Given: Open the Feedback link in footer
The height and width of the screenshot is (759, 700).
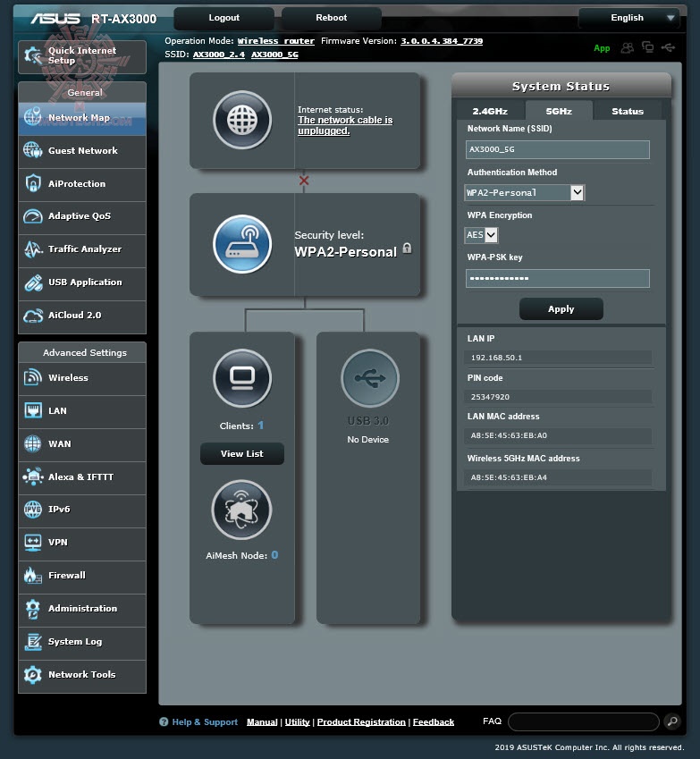Looking at the screenshot, I should [x=434, y=721].
